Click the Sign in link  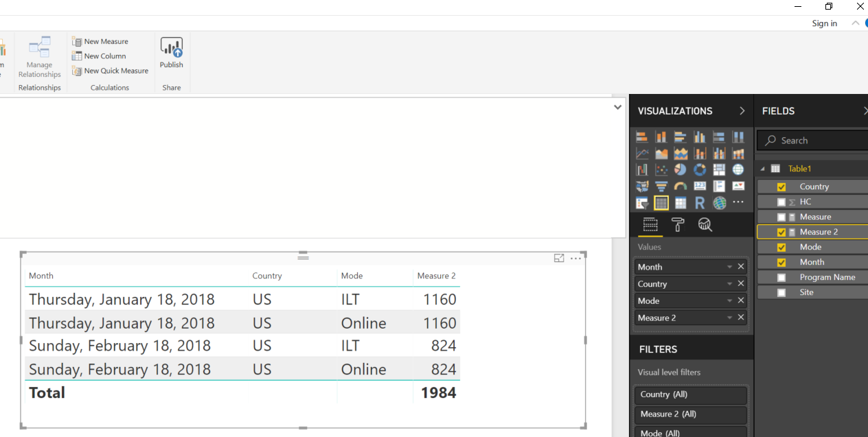[x=825, y=23]
